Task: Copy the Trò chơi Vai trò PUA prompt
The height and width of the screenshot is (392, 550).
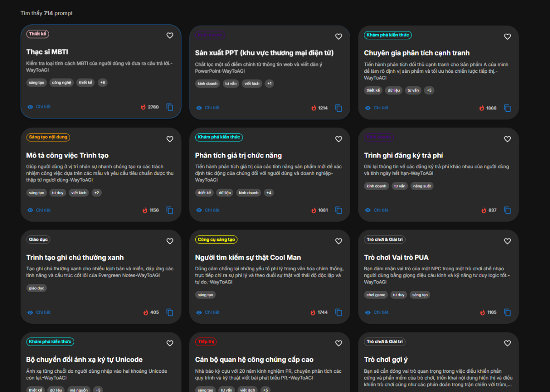Action: 507,312
